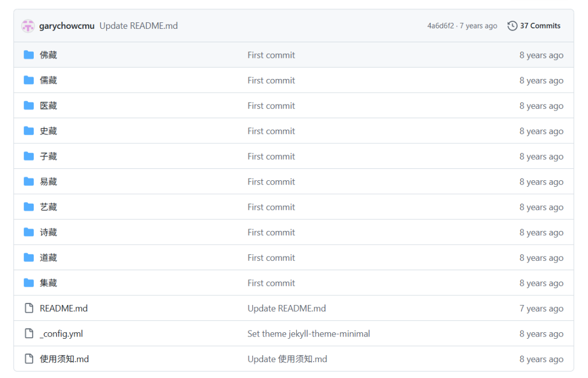Click the folder icon for 易藏

(x=29, y=181)
